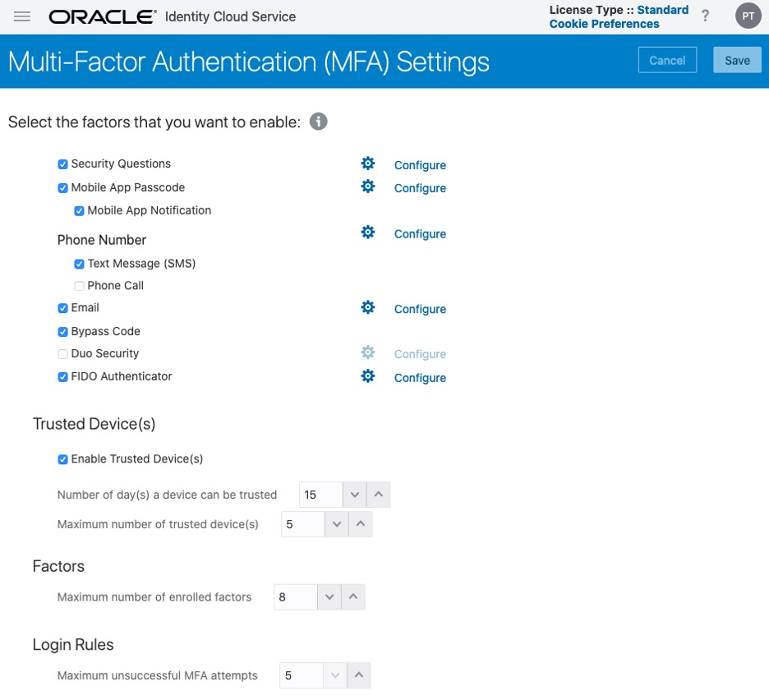Enable the Duo Security factor checkbox
The width and height of the screenshot is (769, 700).
[63, 354]
